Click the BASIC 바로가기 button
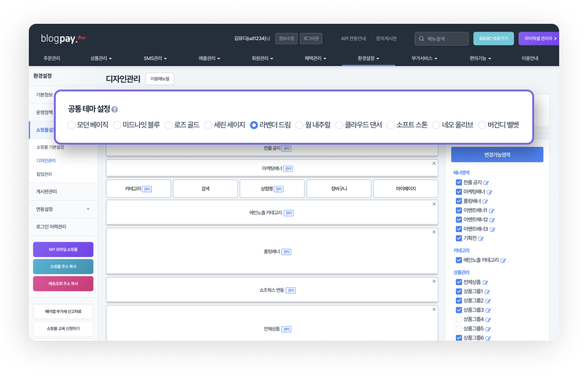 pyautogui.click(x=494, y=38)
